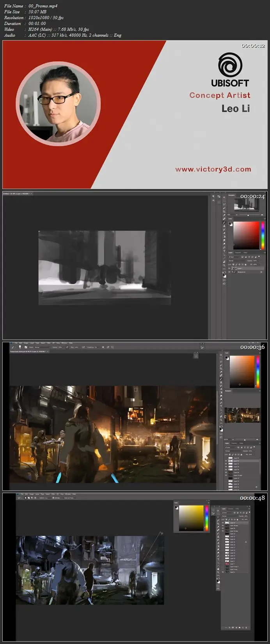Screen dimensions: 270x644
Task: Open the Untitled-1 document tab, 00:00:24 frame
Action: 17,193
